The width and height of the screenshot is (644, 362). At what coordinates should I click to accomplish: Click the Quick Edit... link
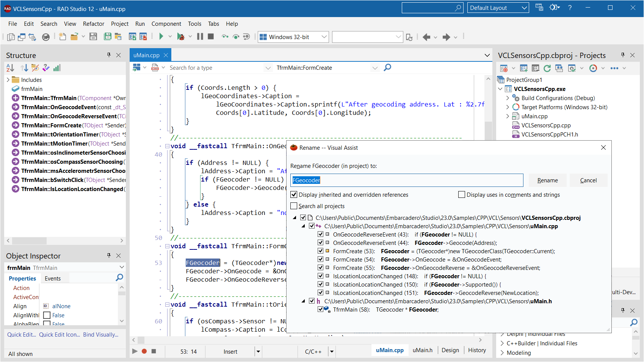click(22, 335)
